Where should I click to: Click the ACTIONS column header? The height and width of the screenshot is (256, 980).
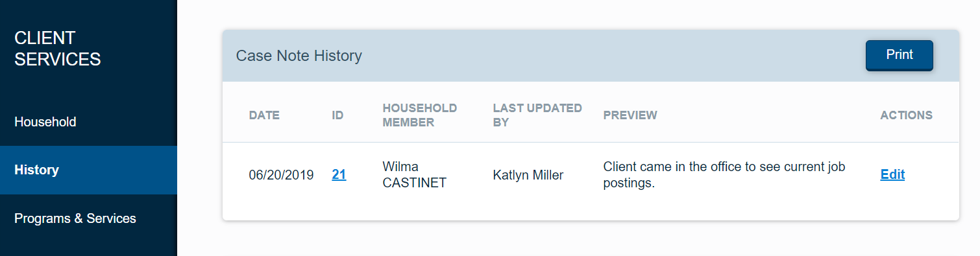click(x=906, y=115)
